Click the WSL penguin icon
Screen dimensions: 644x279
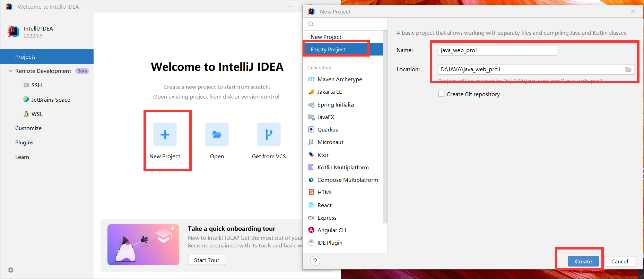[26, 114]
